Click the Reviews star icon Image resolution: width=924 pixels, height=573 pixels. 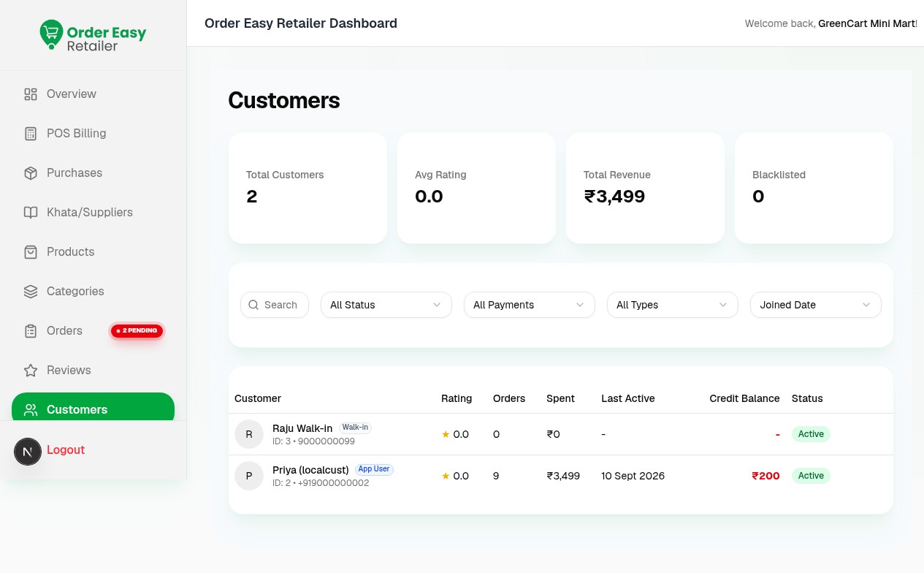[31, 371]
